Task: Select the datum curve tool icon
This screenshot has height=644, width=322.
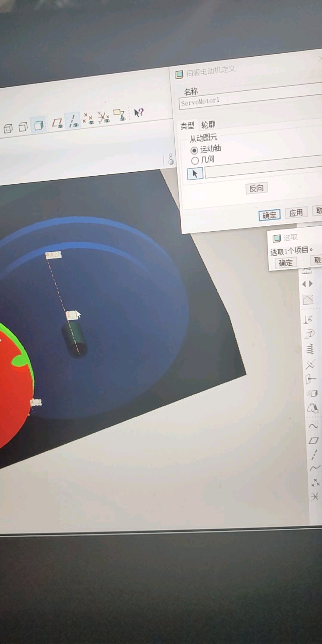Action: click(315, 469)
